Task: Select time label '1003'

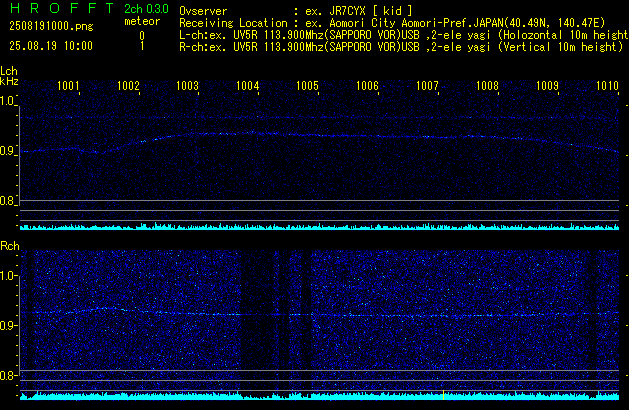Action: tap(187, 86)
